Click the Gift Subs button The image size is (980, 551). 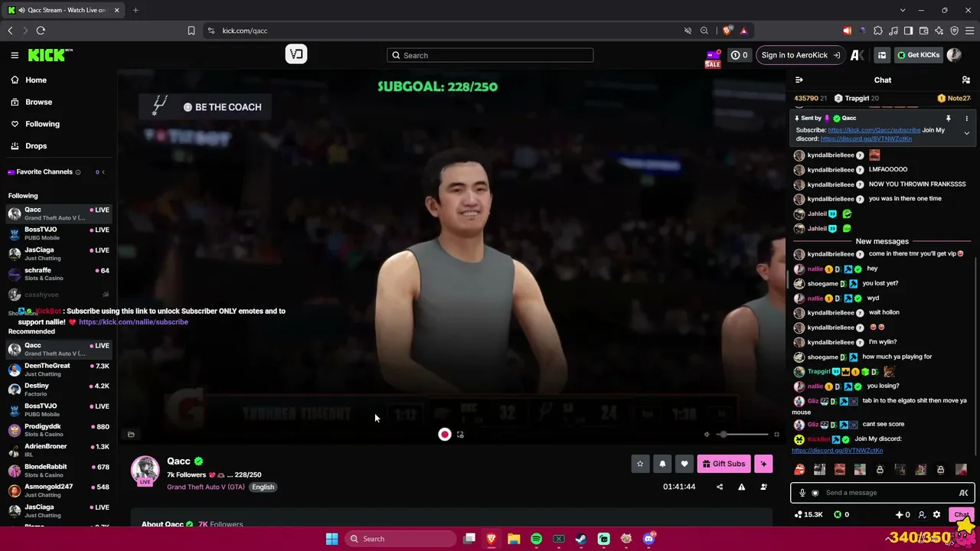[x=724, y=464]
